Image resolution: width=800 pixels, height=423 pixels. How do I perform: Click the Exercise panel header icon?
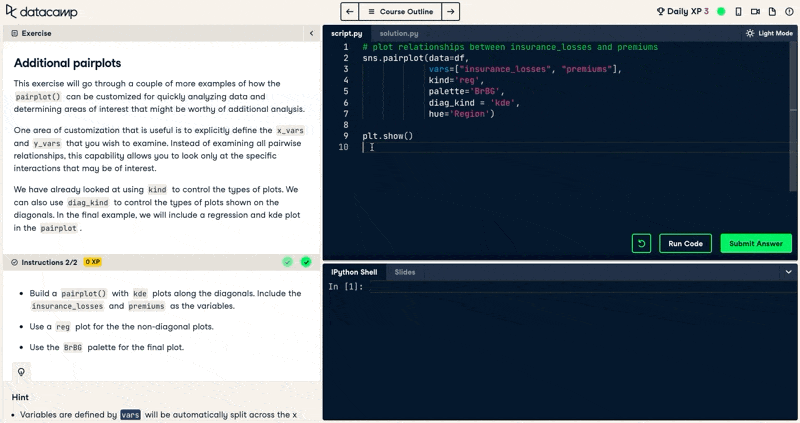coord(14,33)
